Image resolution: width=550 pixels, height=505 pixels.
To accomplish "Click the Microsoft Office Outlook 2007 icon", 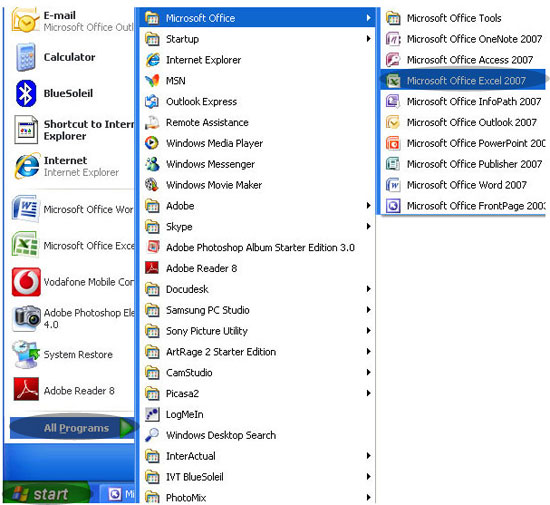I will click(x=393, y=122).
